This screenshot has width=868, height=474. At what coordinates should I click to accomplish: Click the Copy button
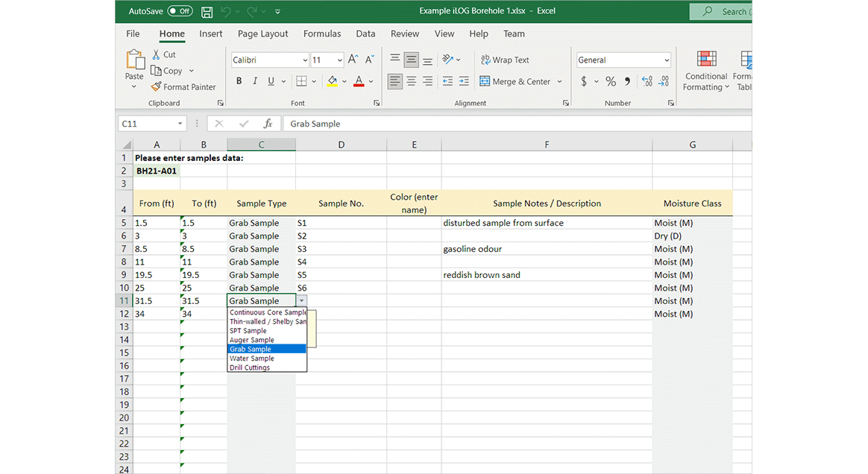(x=166, y=71)
